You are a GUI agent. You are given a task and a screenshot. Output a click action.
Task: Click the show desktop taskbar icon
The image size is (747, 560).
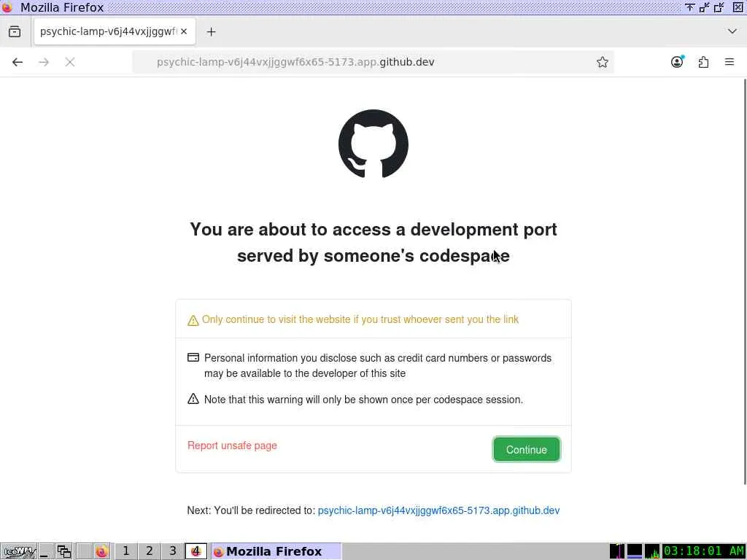(46, 551)
